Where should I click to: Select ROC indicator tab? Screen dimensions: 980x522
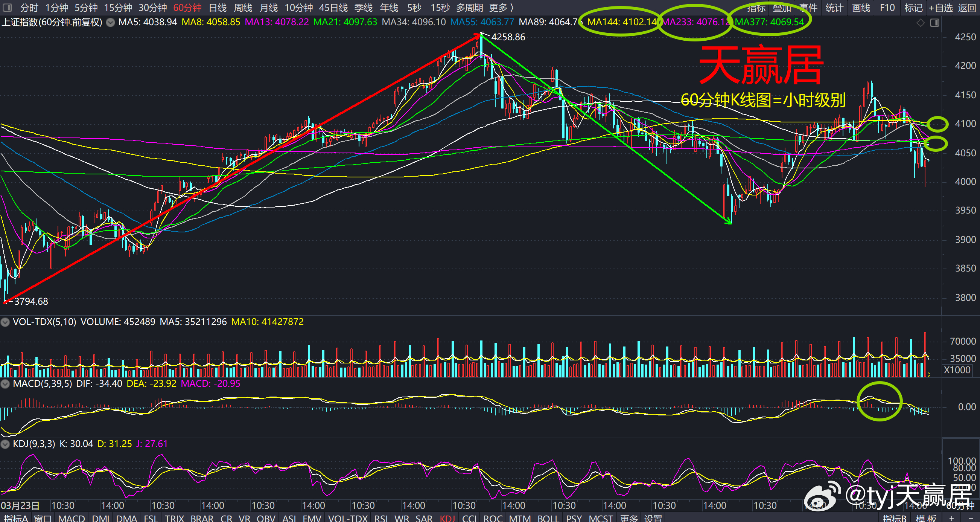[493, 518]
